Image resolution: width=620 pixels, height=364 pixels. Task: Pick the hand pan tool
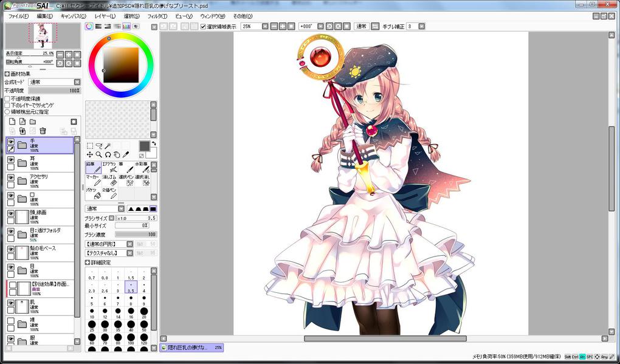(x=117, y=154)
